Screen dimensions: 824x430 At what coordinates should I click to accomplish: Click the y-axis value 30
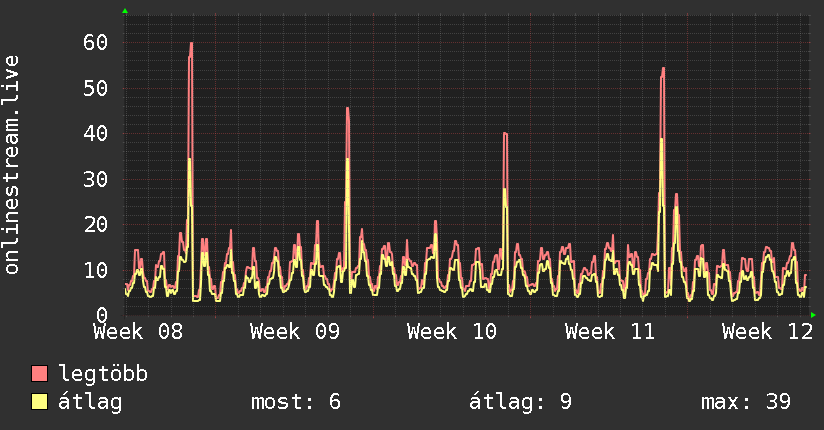95,179
